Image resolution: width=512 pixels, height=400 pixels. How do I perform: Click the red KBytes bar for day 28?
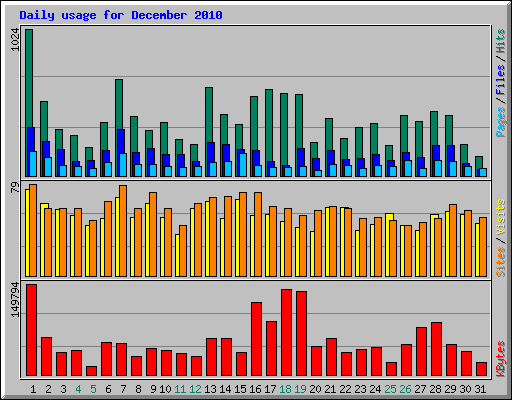pyautogui.click(x=436, y=349)
